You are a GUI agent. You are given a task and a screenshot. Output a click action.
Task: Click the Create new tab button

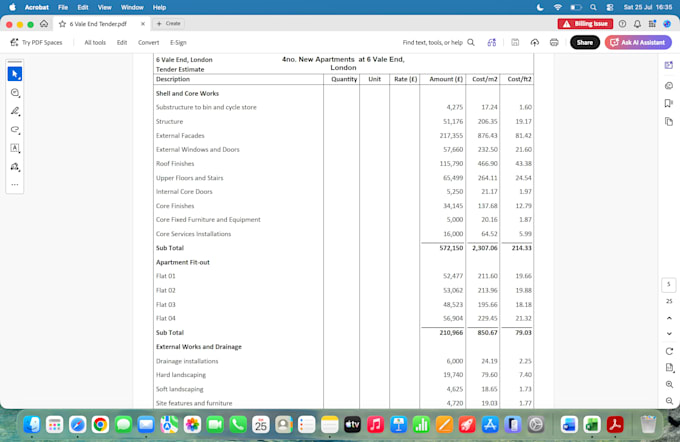click(169, 23)
